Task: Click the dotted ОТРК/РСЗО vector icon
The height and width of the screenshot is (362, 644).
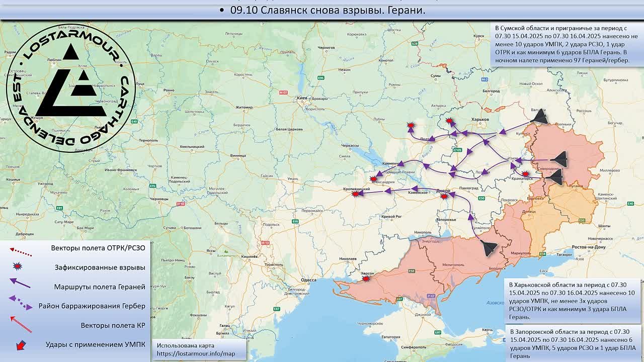Action: click(x=21, y=249)
